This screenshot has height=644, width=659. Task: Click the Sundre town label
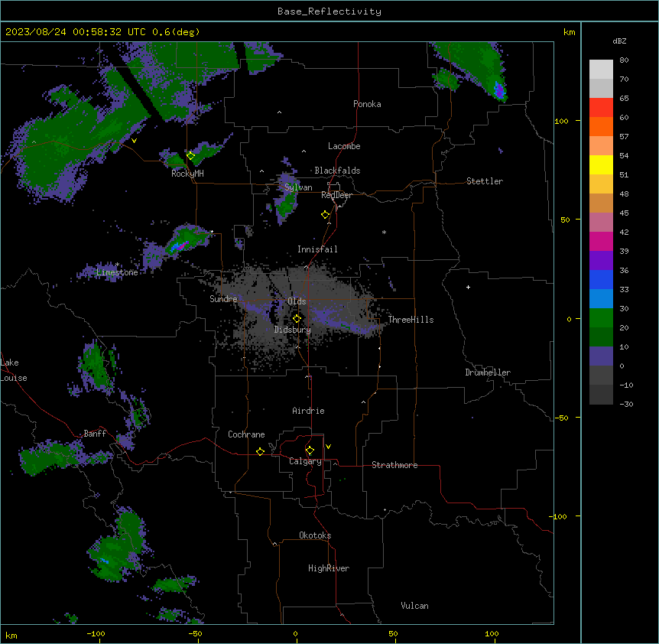[223, 299]
